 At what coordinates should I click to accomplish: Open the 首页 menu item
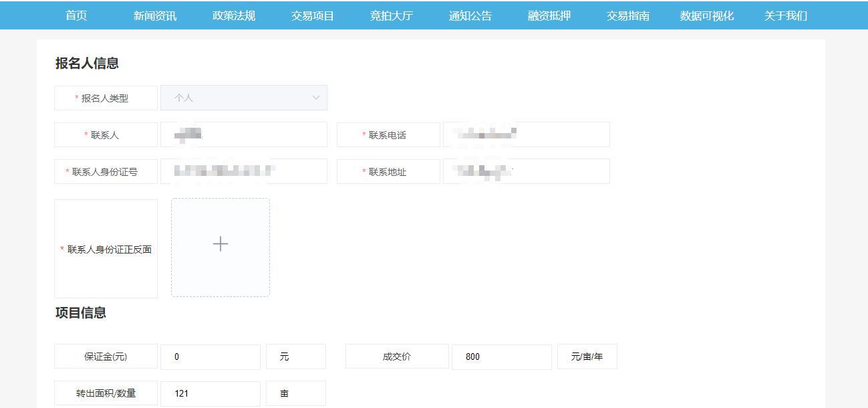coord(76,16)
